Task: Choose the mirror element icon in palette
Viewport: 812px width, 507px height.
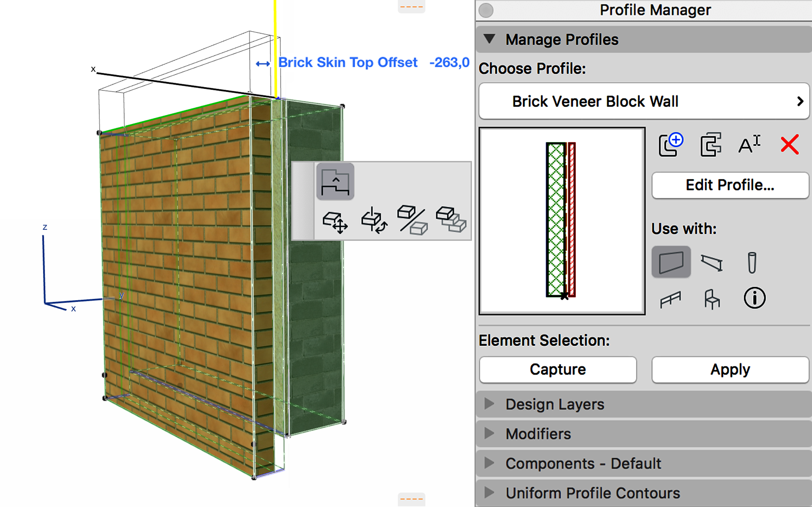Action: tap(413, 220)
